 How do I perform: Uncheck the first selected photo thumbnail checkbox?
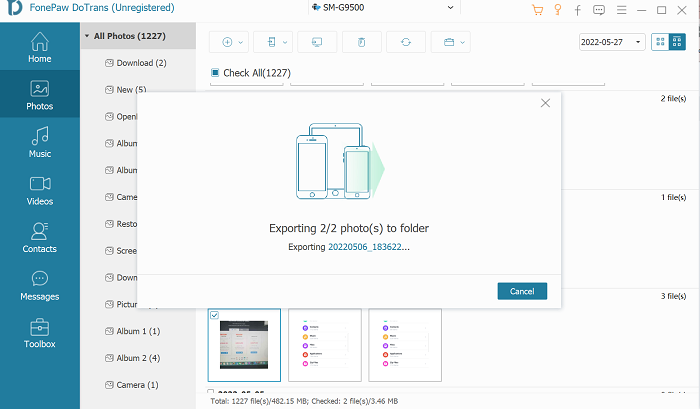point(214,315)
